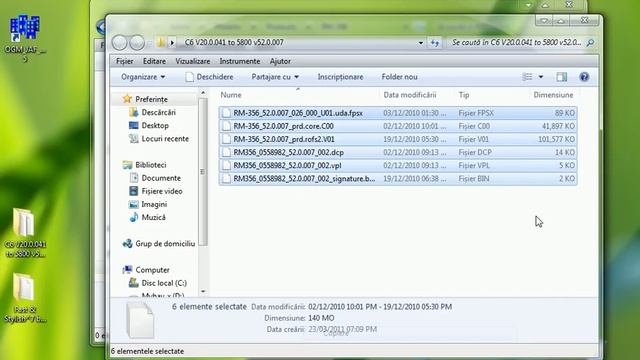
Task: Open the view options dropdown arrow
Action: (x=541, y=77)
